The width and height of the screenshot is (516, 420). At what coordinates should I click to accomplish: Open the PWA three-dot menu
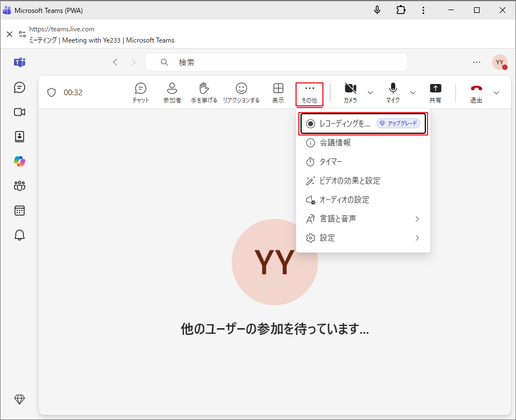pyautogui.click(x=423, y=10)
